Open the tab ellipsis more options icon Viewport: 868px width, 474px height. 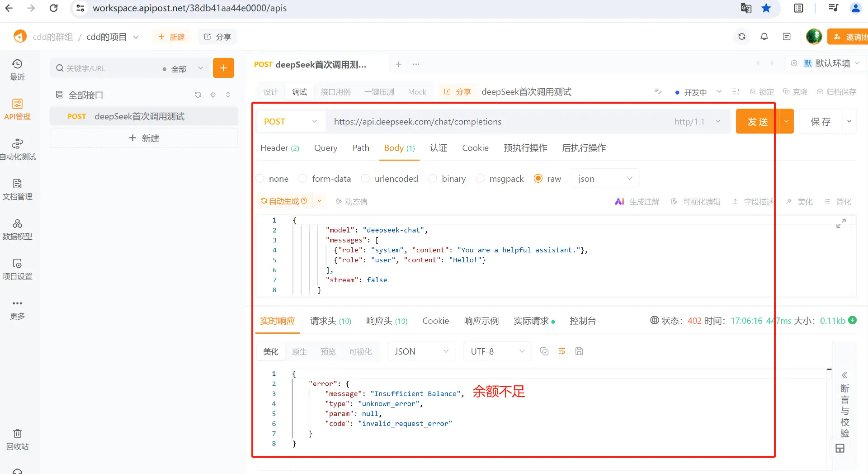coord(416,64)
